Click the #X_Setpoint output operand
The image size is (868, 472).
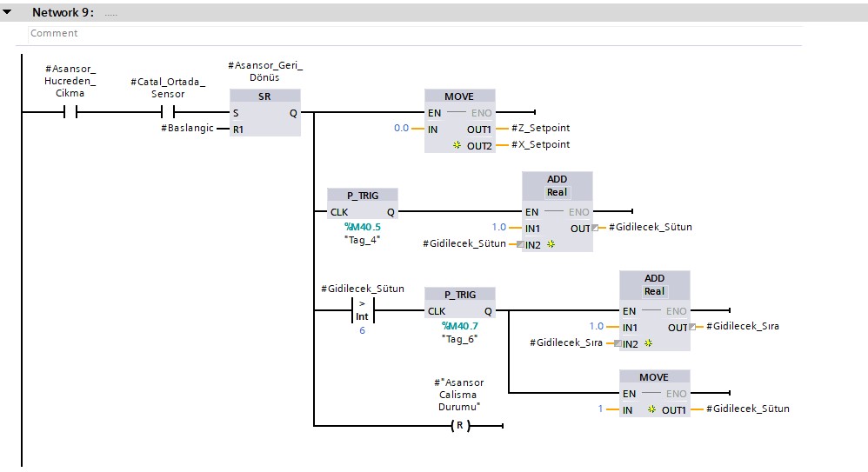[x=540, y=145]
